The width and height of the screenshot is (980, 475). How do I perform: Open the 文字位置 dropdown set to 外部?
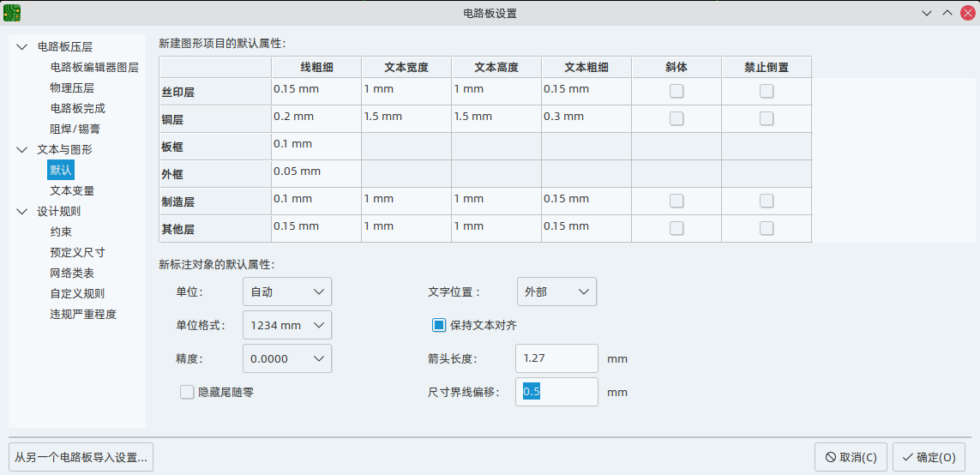click(x=556, y=292)
